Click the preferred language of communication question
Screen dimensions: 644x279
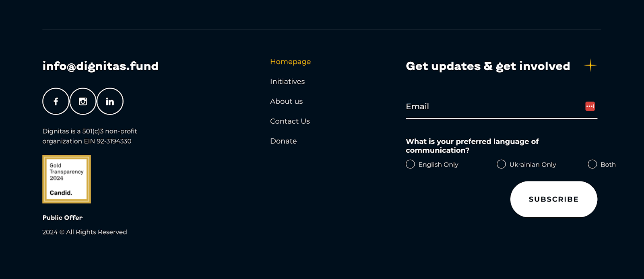click(x=472, y=146)
